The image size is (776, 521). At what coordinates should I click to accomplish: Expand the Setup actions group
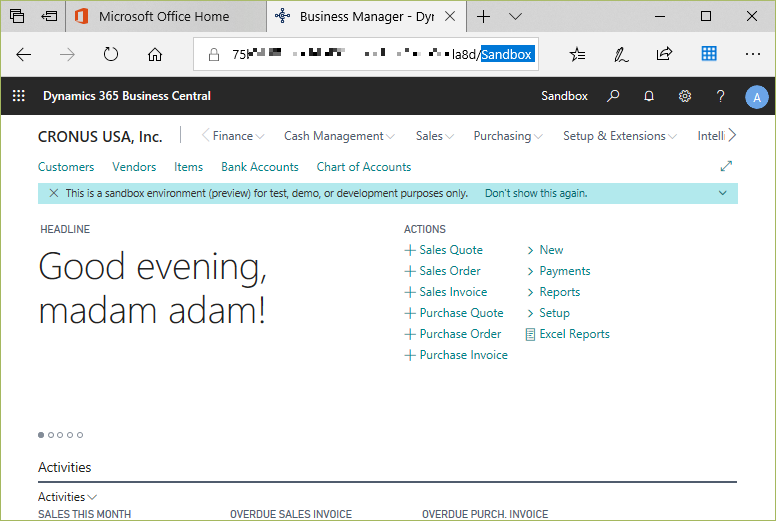pyautogui.click(x=548, y=313)
